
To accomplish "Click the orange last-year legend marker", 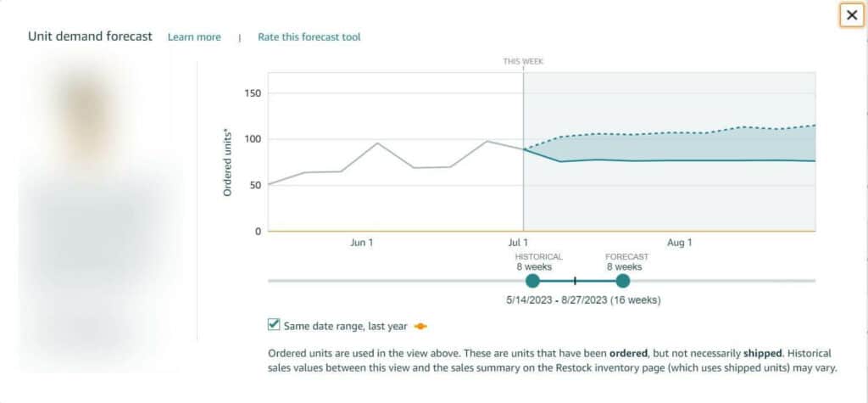I will click(420, 326).
